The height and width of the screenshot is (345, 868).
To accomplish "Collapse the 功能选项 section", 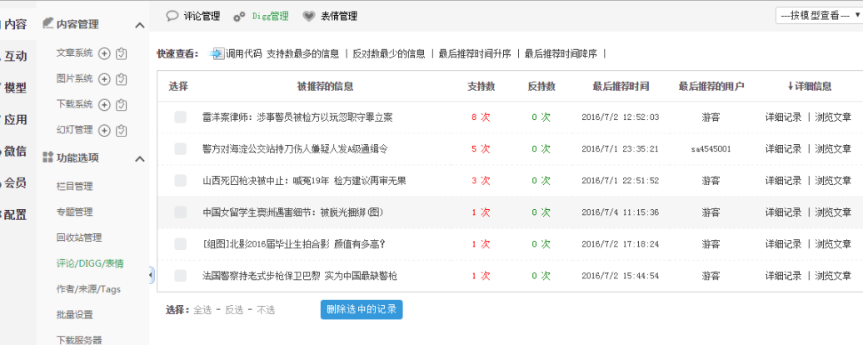I will [x=140, y=157].
